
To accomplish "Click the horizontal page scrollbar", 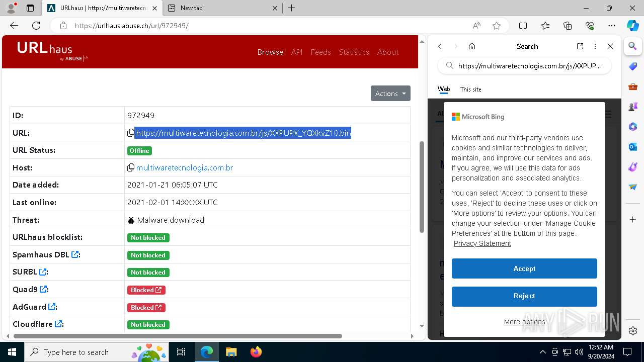I will pyautogui.click(x=178, y=336).
